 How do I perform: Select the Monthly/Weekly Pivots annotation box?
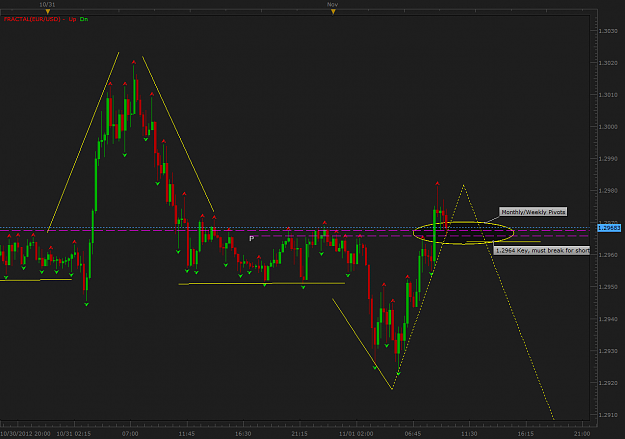(533, 212)
